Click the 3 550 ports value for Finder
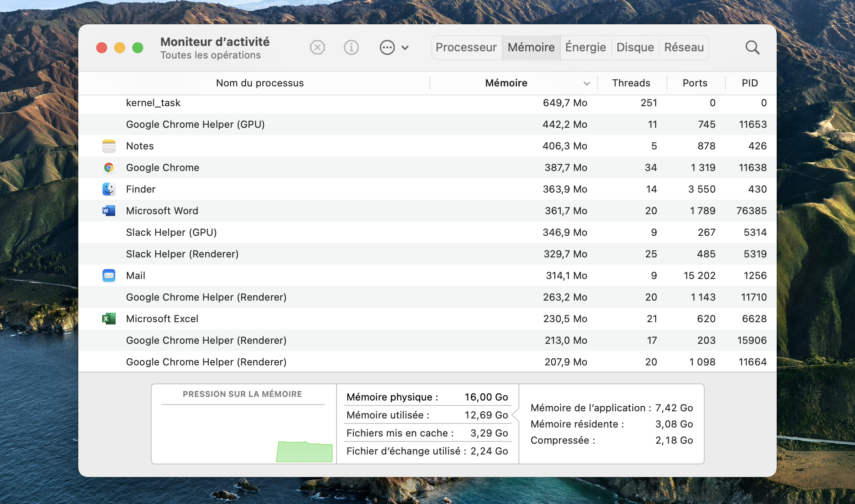The height and width of the screenshot is (504, 855). click(x=702, y=189)
